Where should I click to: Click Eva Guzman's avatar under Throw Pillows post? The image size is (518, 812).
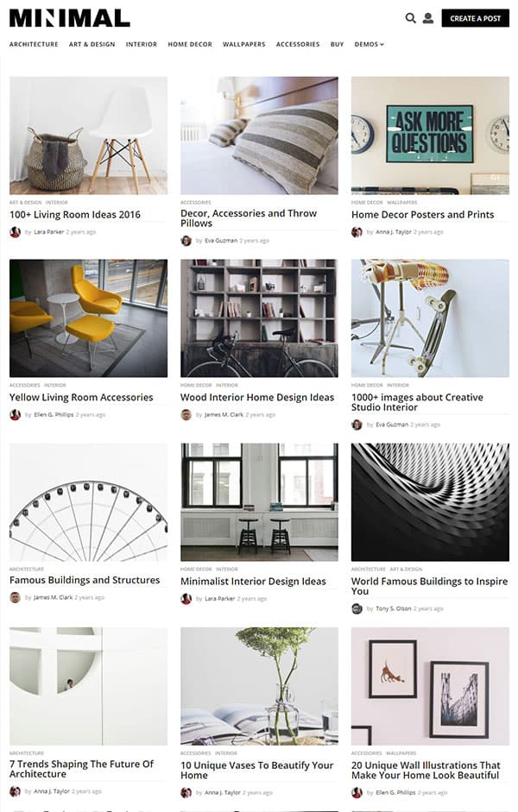(186, 241)
